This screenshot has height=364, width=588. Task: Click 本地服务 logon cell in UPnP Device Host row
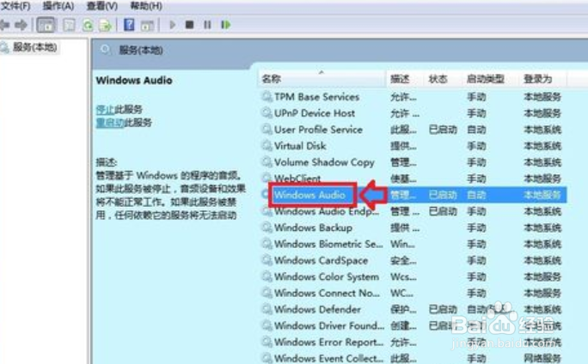click(542, 112)
